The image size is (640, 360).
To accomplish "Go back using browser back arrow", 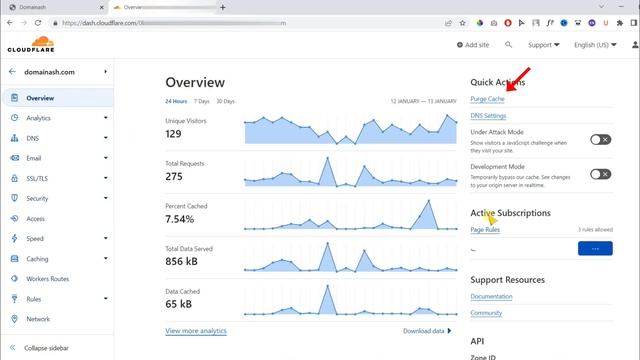I will pyautogui.click(x=10, y=23).
